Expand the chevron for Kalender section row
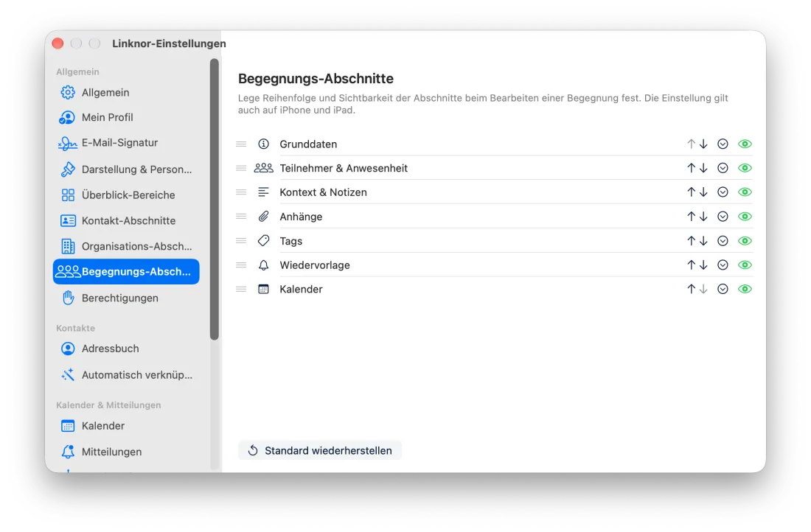811x532 pixels. pos(723,289)
